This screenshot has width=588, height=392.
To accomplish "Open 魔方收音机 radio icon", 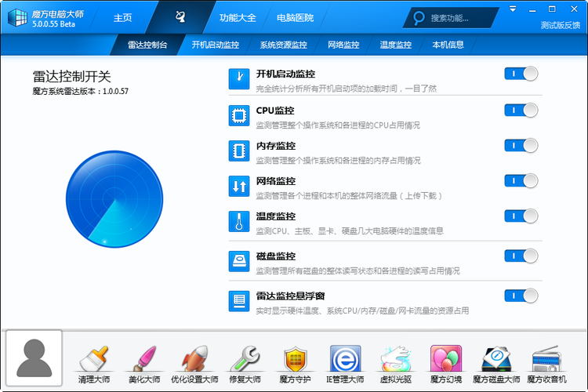I will tap(546, 359).
